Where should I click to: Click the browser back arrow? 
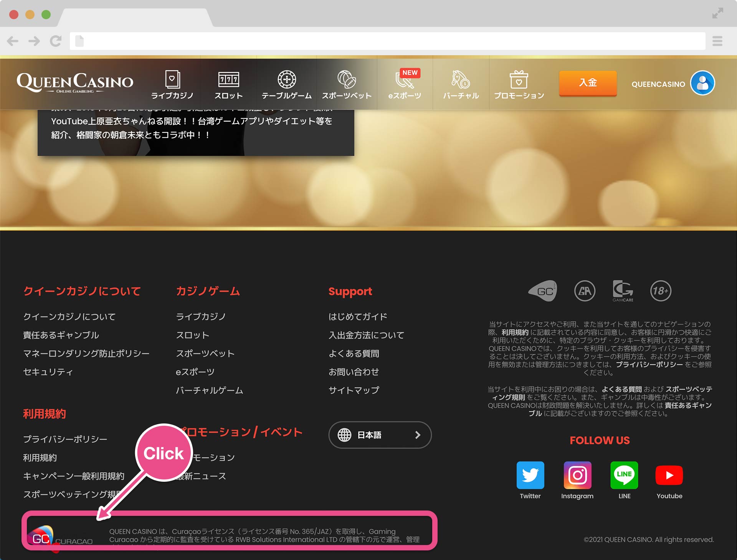tap(13, 41)
